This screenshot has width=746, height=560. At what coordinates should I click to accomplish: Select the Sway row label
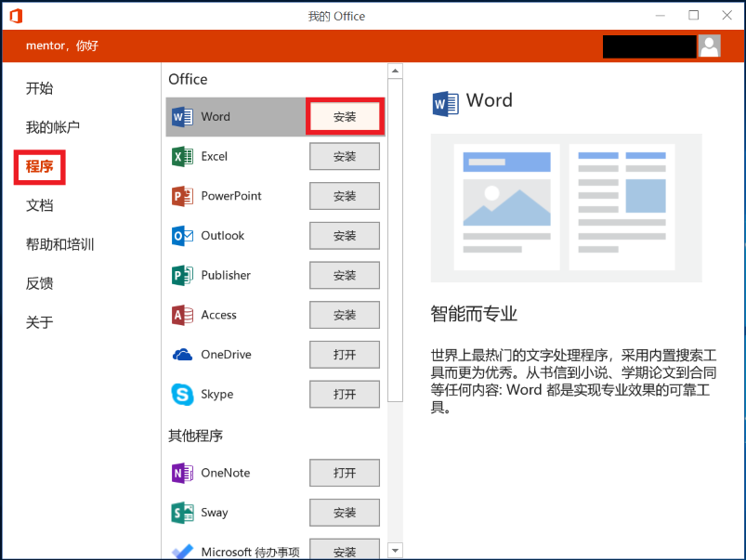pos(214,513)
